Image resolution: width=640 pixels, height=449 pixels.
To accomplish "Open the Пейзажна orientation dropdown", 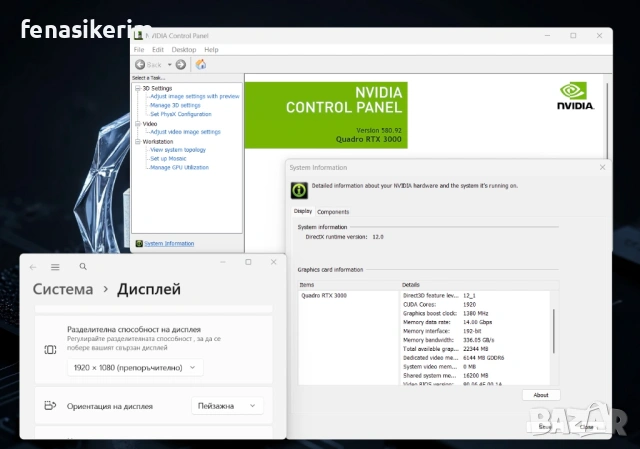I will (227, 406).
